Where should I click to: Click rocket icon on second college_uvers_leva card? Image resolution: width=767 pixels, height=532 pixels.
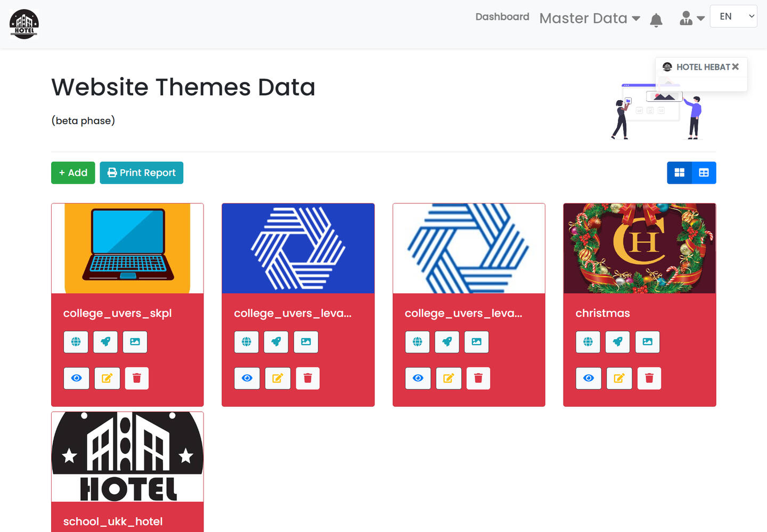coord(447,342)
